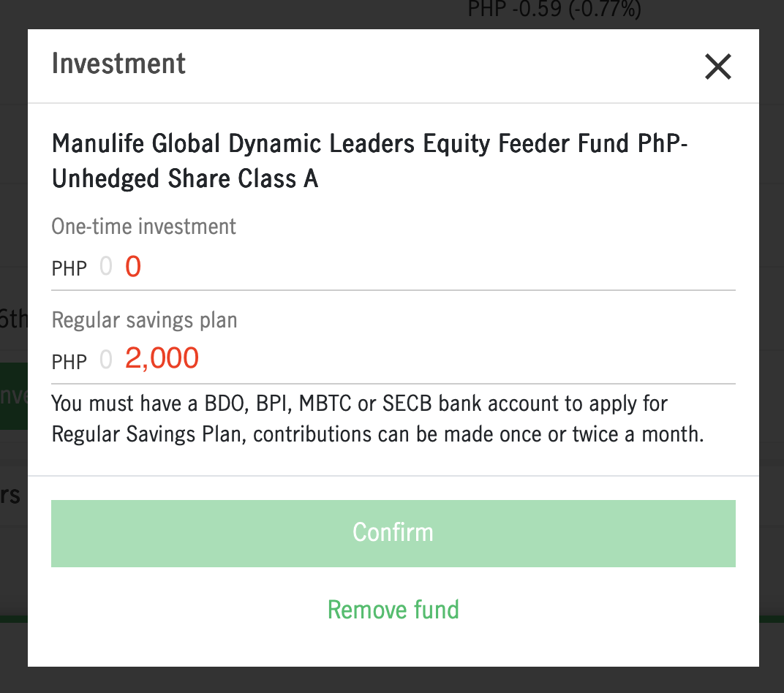Click the Manulife Global Dynamic Leaders fund name
This screenshot has width=784, height=693.
pos(369,161)
